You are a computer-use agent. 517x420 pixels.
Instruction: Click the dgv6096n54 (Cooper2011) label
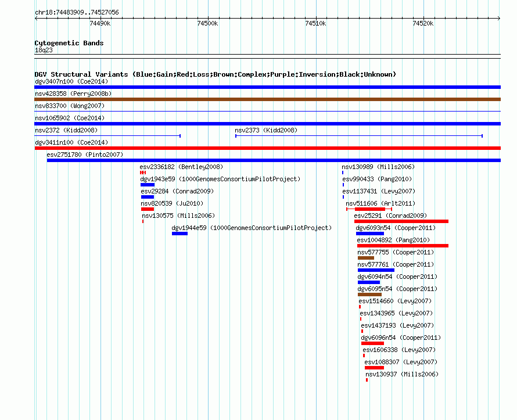pos(401,338)
